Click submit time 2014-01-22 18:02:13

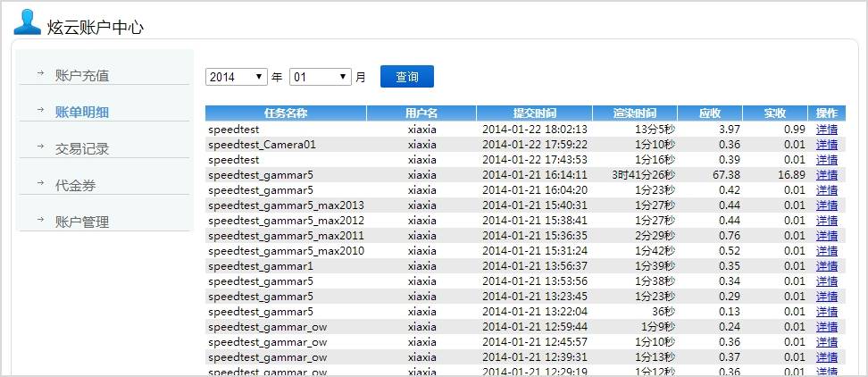pos(535,130)
